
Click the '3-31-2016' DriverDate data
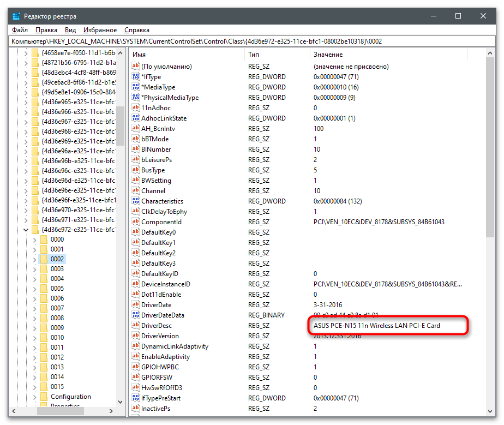point(328,305)
